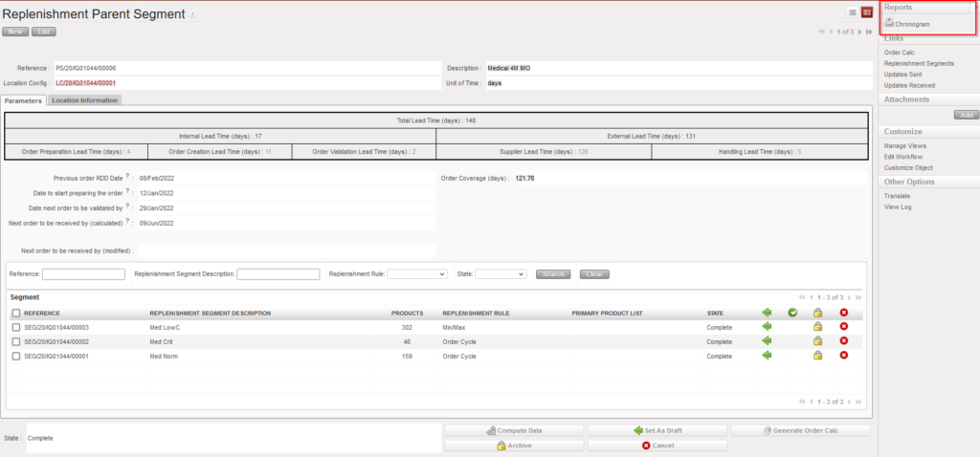
Task: Select the Parameters tab
Action: [23, 100]
